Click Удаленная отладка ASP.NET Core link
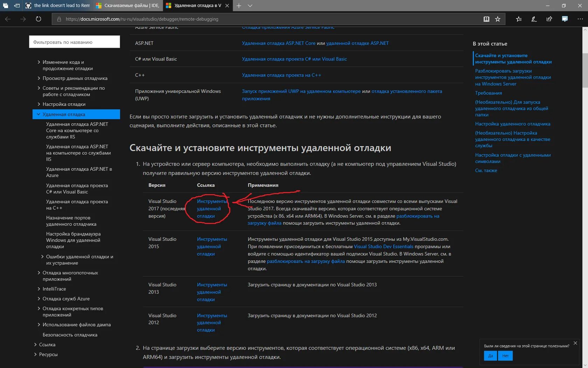 279,43
